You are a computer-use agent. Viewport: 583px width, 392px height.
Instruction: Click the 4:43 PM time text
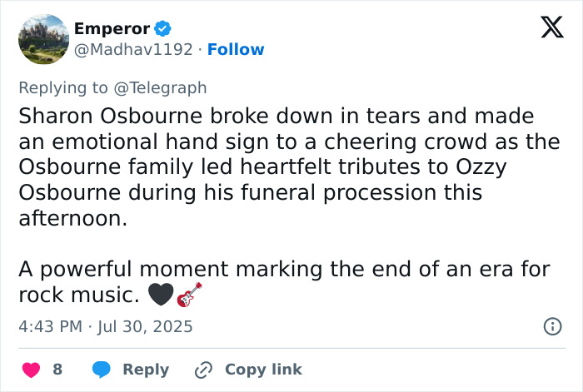coord(50,326)
